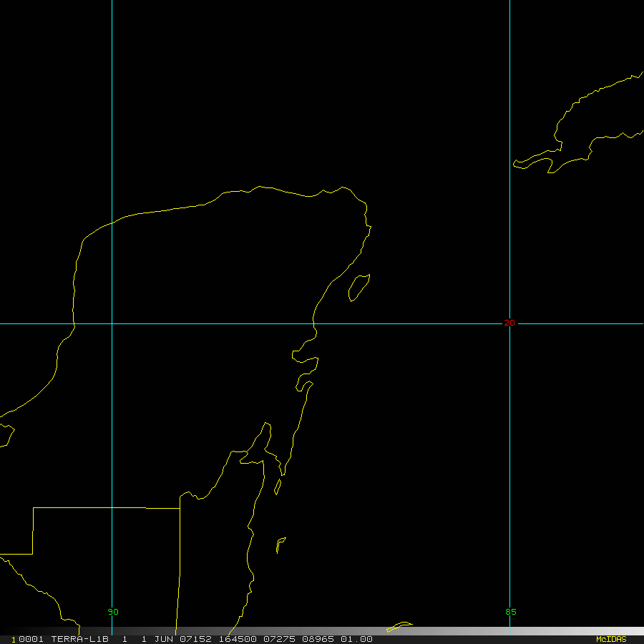Image resolution: width=644 pixels, height=644 pixels.
Task: Click the McIDAS label in status bar
Action: [610, 639]
